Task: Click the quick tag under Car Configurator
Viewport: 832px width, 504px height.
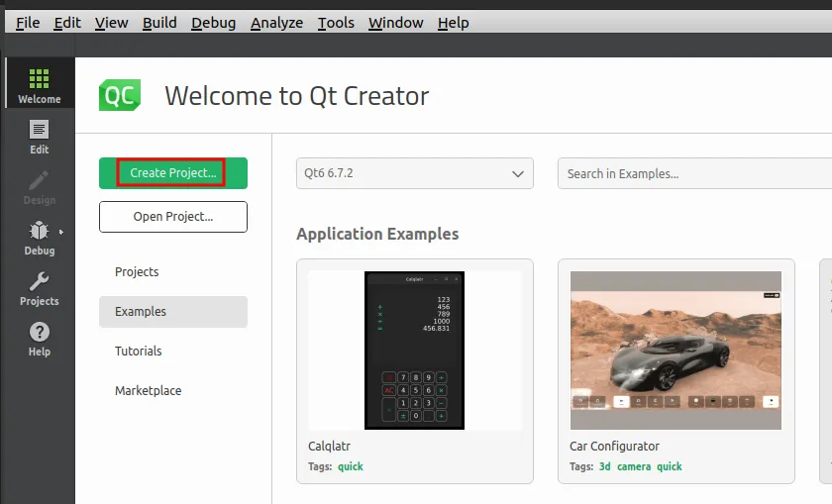Action: coord(670,466)
